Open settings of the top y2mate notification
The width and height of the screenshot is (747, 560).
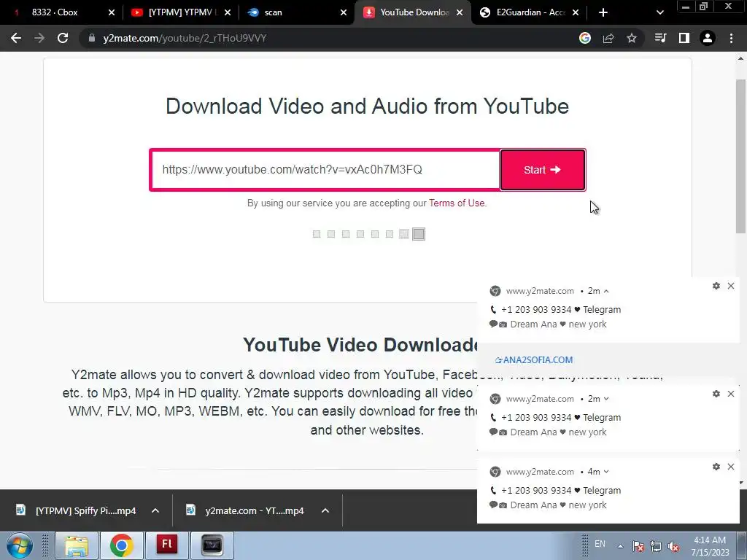(x=716, y=286)
